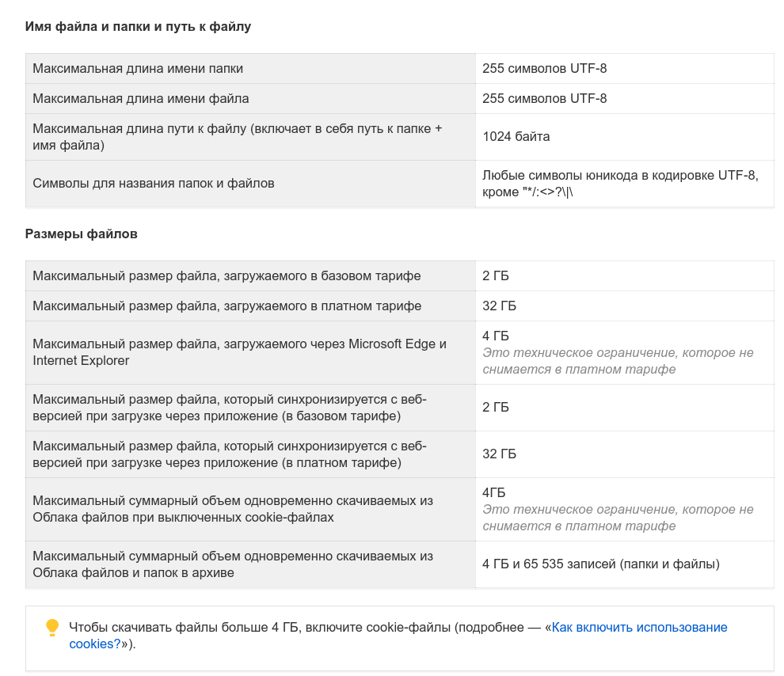The image size is (784, 676).
Task: Click the allowed Unicode symbols value cell
Action: pos(620,184)
